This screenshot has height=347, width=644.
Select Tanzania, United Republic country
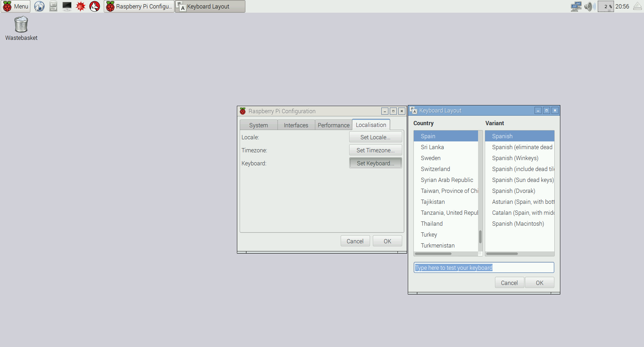point(446,213)
